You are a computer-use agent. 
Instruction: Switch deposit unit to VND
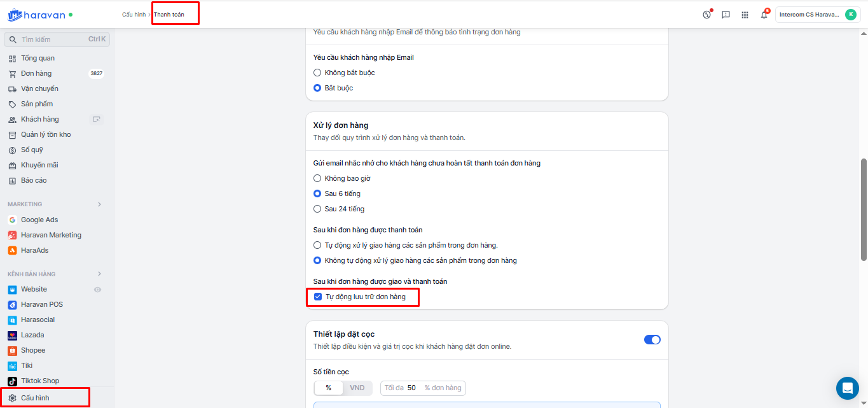pyautogui.click(x=357, y=388)
